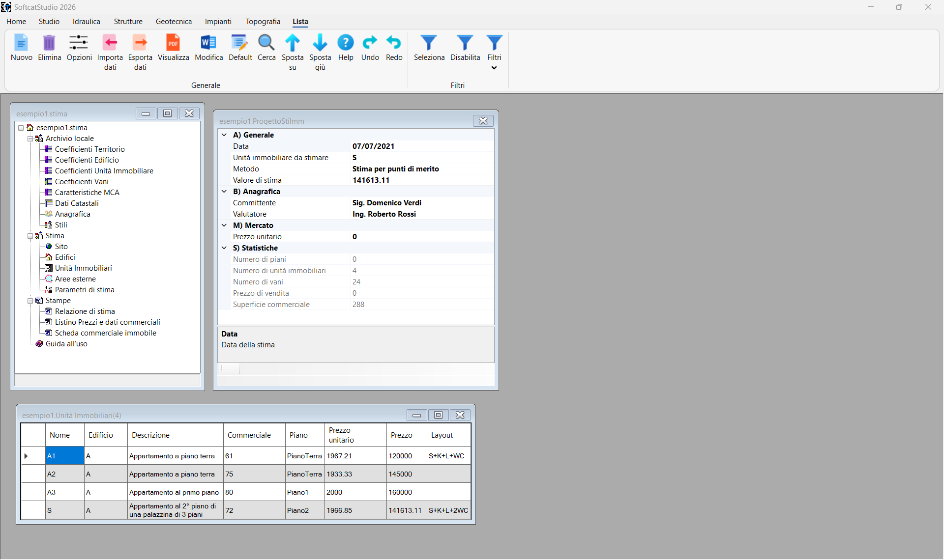Collapse the Stima tree node
This screenshot has width=944, height=560.
click(30, 236)
